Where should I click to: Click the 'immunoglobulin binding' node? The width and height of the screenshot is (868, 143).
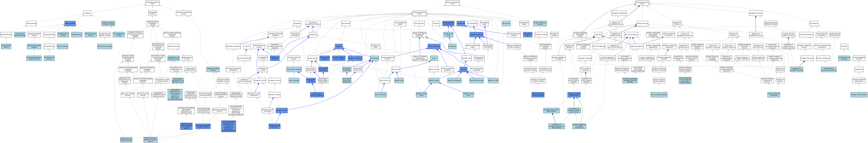(x=119, y=34)
